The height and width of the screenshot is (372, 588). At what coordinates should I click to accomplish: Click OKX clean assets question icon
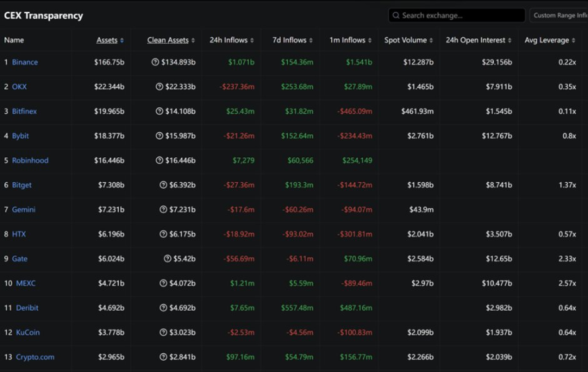point(160,87)
